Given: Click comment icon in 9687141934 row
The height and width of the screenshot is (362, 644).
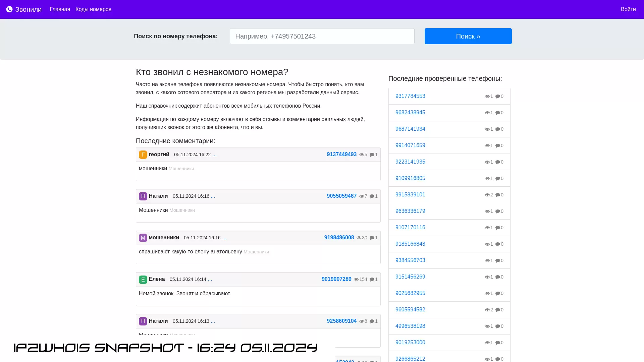Looking at the screenshot, I should [x=498, y=129].
